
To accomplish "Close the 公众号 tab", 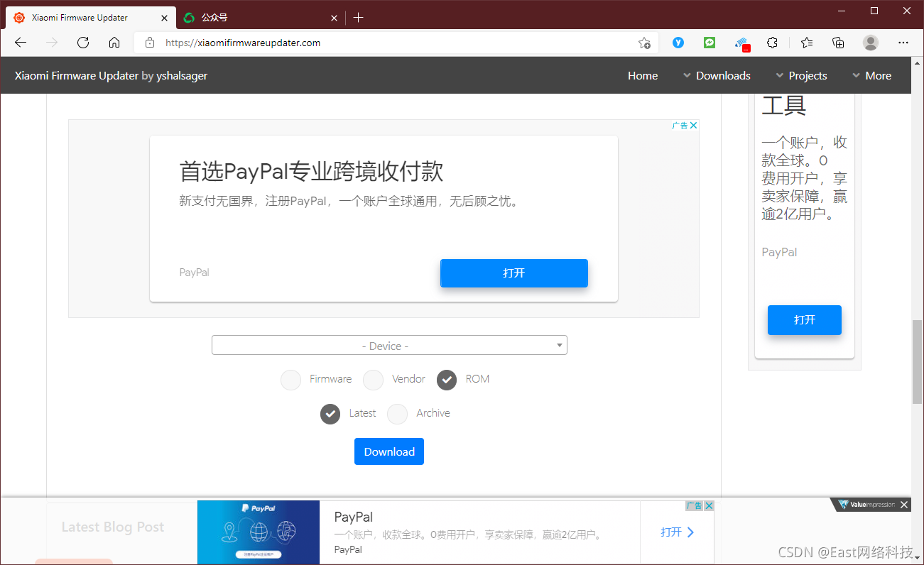I will point(335,18).
